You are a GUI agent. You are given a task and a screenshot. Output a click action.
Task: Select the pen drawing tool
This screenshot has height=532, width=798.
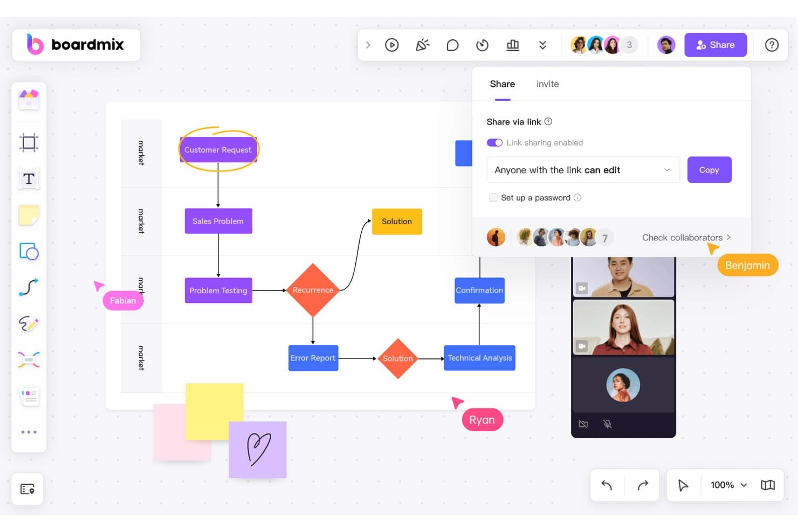coord(29,323)
